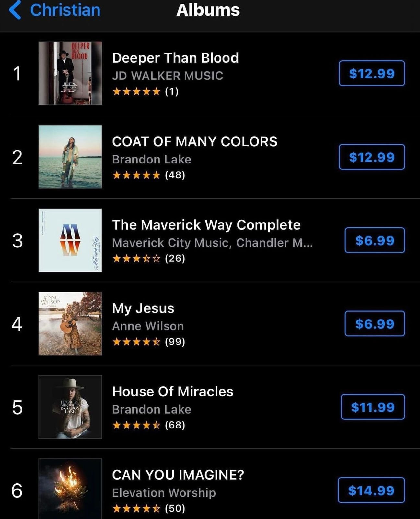Buy My Jesus album for $6.99
The image size is (420, 519).
click(x=375, y=324)
